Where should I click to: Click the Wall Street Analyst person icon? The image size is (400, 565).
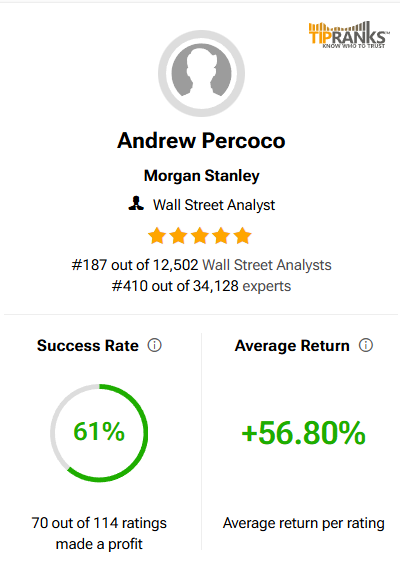(x=136, y=204)
